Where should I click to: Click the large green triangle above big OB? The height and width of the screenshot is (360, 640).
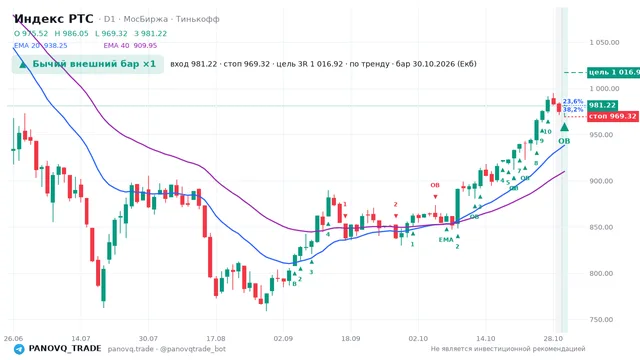[x=564, y=127]
